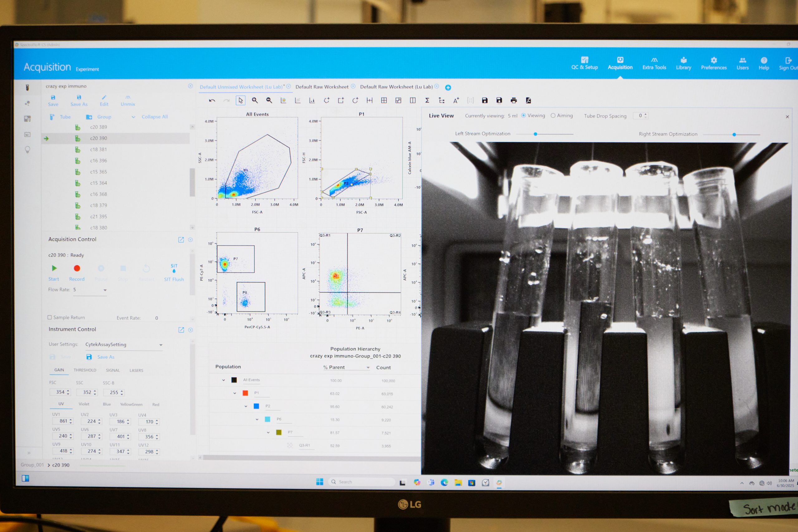The image size is (798, 532).
Task: Enable the Sample Return checkbox
Action: [50, 317]
